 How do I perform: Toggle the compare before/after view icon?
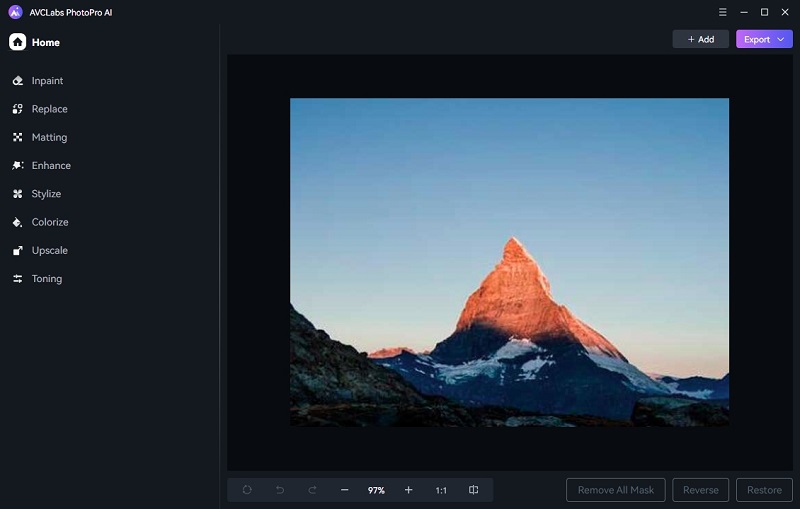coord(473,490)
